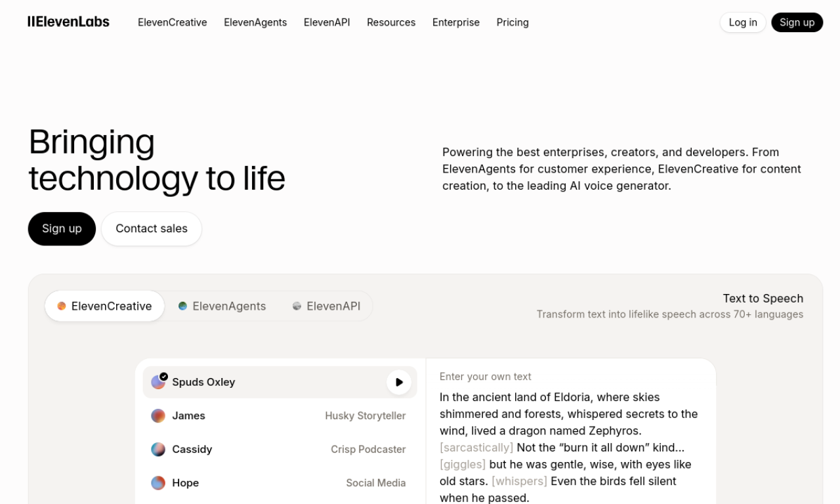
Task: Switch to the ElevenAgents tab
Action: click(229, 305)
